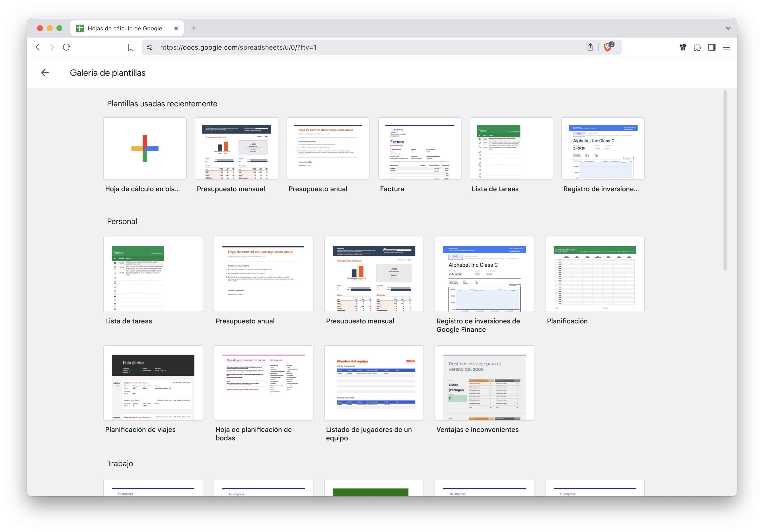Open the green-header Trabajo template
Screen dimensions: 764x532
[374, 488]
